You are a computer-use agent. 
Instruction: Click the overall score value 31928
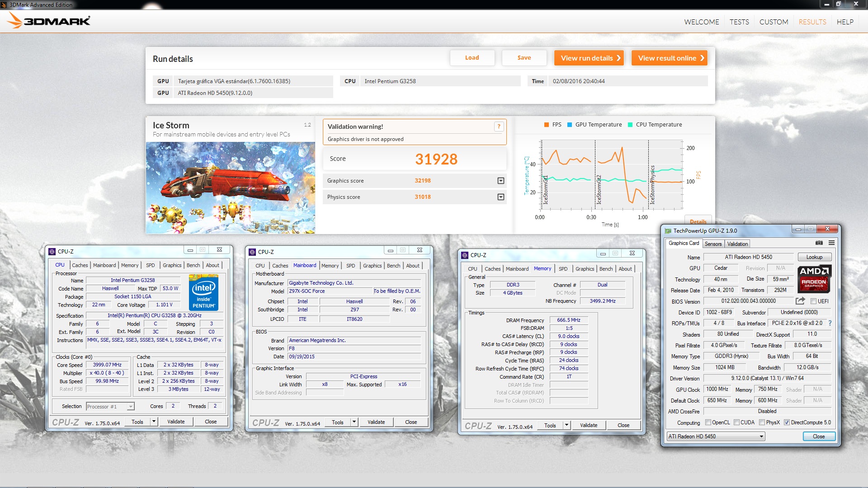(436, 159)
